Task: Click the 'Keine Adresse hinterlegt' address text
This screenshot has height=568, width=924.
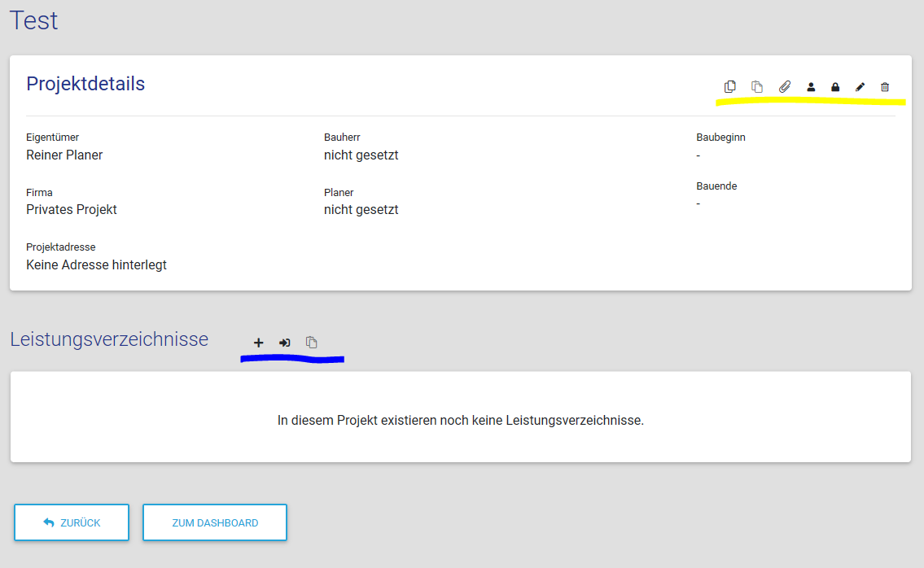Action: (96, 264)
